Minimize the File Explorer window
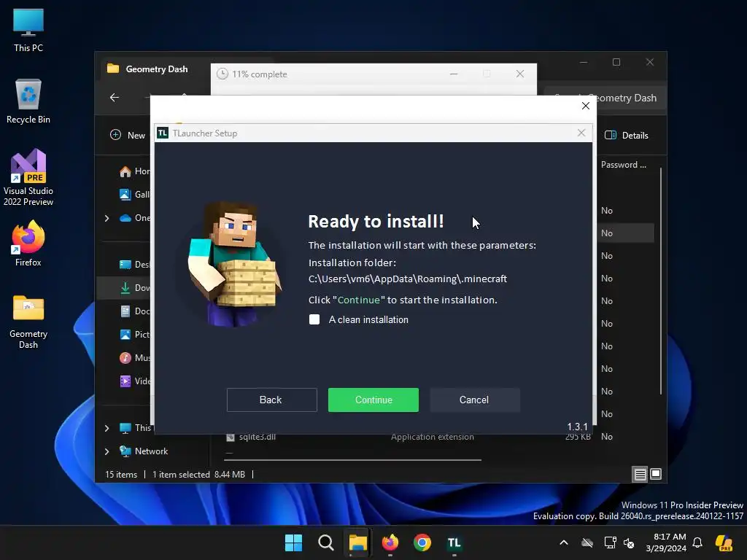Image resolution: width=747 pixels, height=560 pixels. tap(584, 63)
